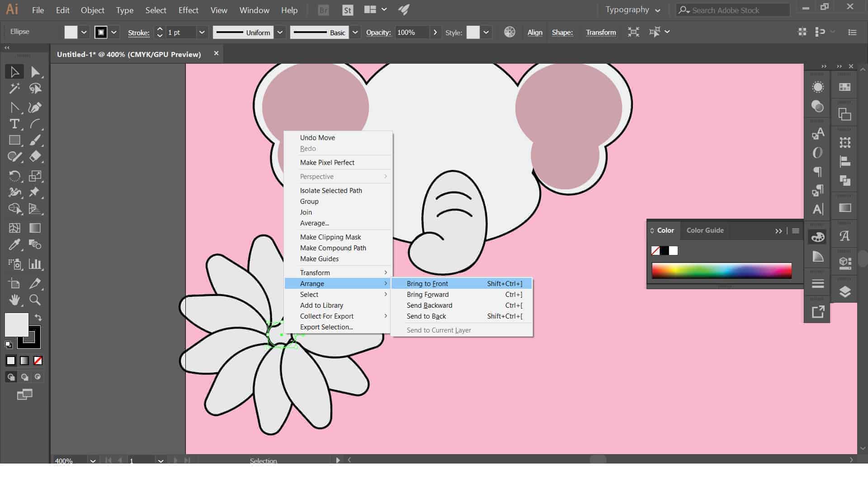Open the Layers panel icon
This screenshot has width=868, height=488.
(x=845, y=291)
